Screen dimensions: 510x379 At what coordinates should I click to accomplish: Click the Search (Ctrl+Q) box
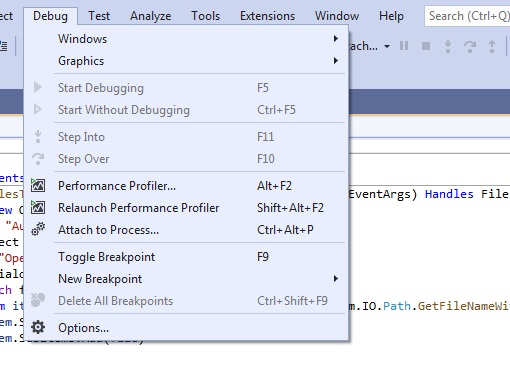(467, 16)
